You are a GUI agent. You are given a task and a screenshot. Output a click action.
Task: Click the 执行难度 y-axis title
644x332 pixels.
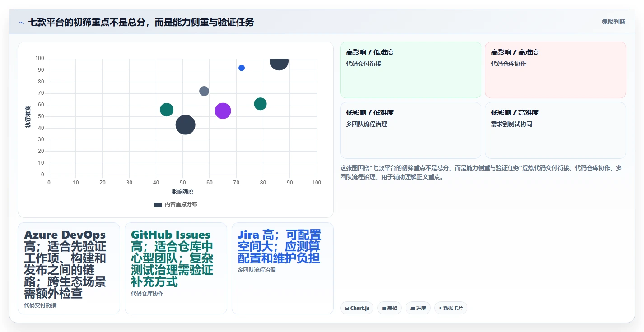(28, 116)
